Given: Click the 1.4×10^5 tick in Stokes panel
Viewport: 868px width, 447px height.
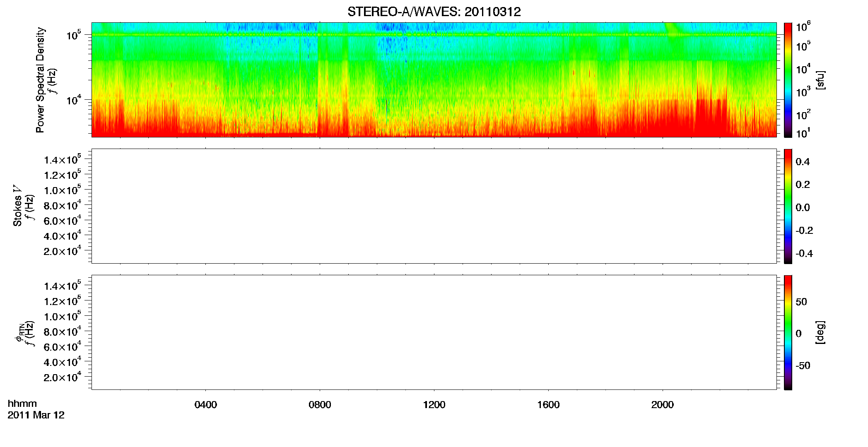Looking at the screenshot, I should coord(63,159).
